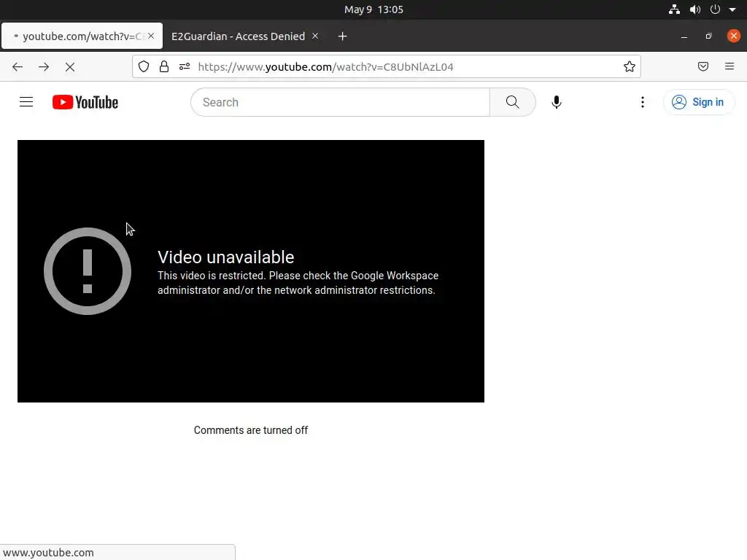Focus the YouTube Search box

point(340,102)
